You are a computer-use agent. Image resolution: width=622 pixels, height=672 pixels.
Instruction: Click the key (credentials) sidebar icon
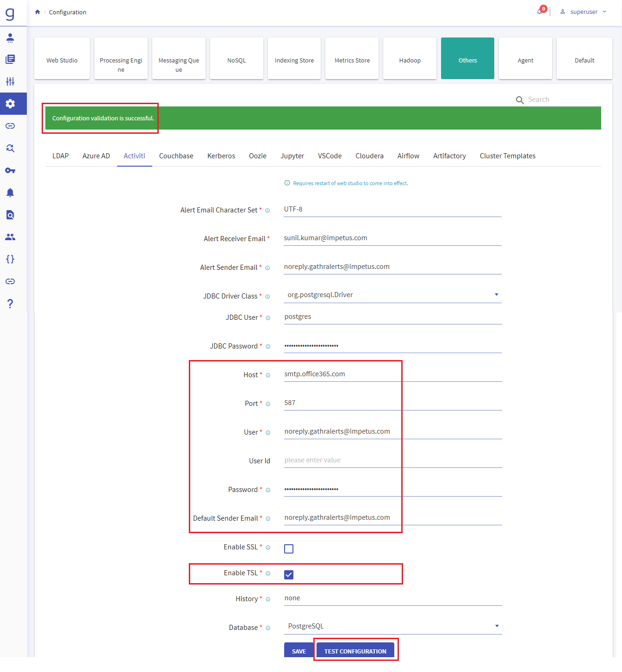(x=10, y=170)
